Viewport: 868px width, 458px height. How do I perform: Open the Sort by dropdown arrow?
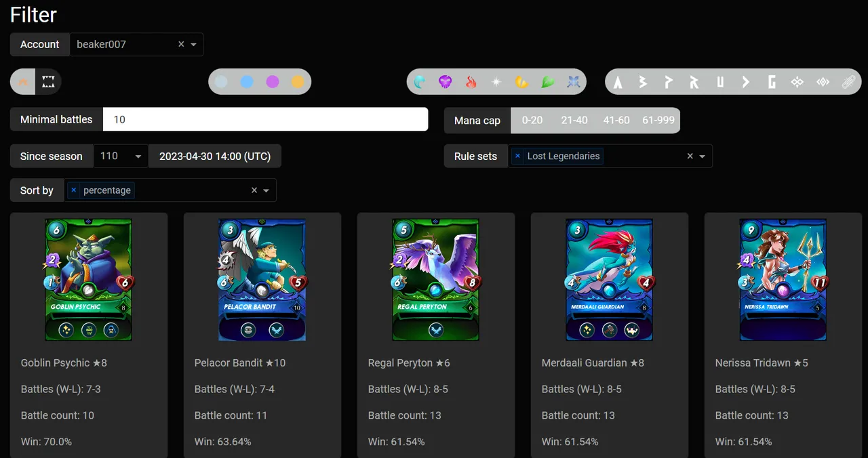click(267, 190)
